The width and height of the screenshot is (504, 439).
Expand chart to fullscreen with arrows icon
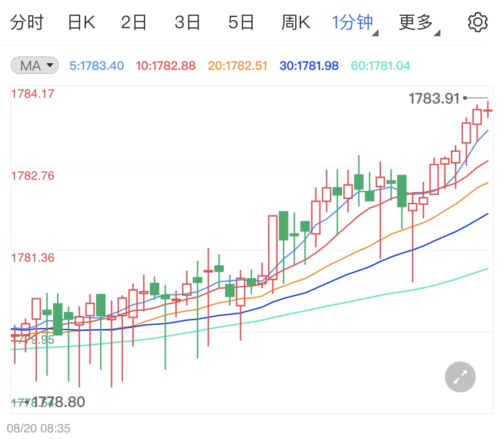[x=460, y=377]
